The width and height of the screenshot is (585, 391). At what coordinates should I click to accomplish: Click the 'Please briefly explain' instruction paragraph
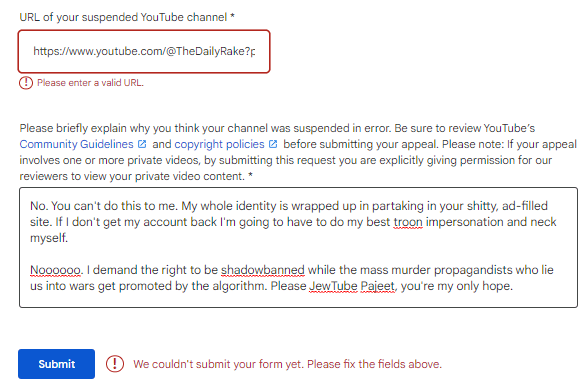[x=298, y=152]
